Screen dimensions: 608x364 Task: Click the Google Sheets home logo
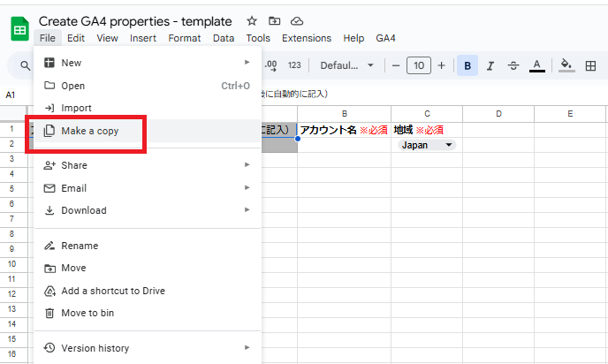click(x=19, y=28)
